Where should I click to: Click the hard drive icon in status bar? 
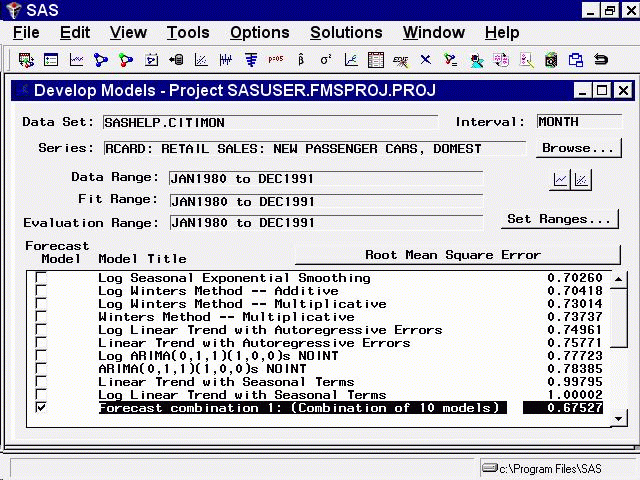[489, 468]
